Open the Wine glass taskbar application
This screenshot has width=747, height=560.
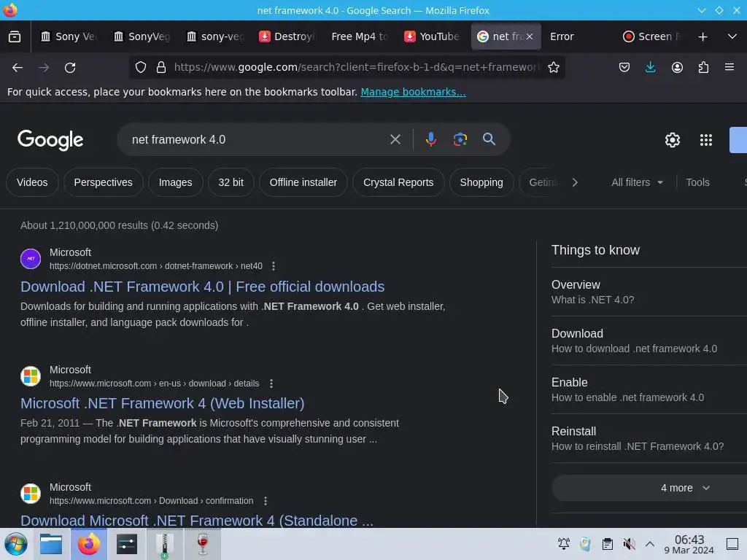[x=203, y=544]
